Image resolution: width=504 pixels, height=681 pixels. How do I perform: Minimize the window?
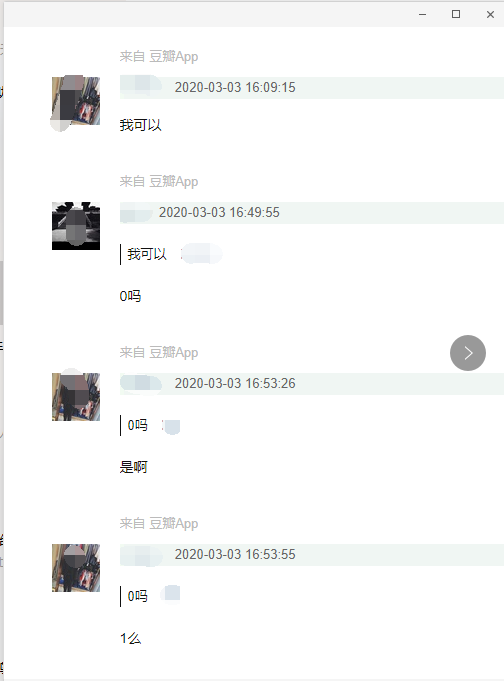(x=422, y=14)
